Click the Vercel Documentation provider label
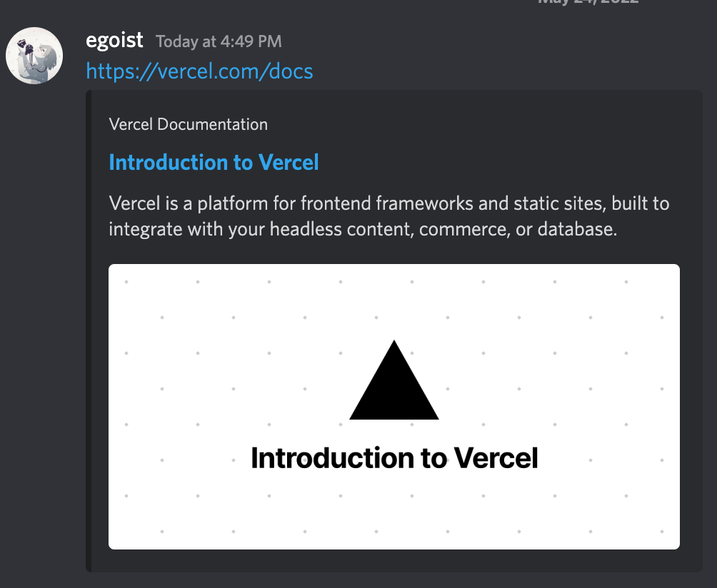 189,124
